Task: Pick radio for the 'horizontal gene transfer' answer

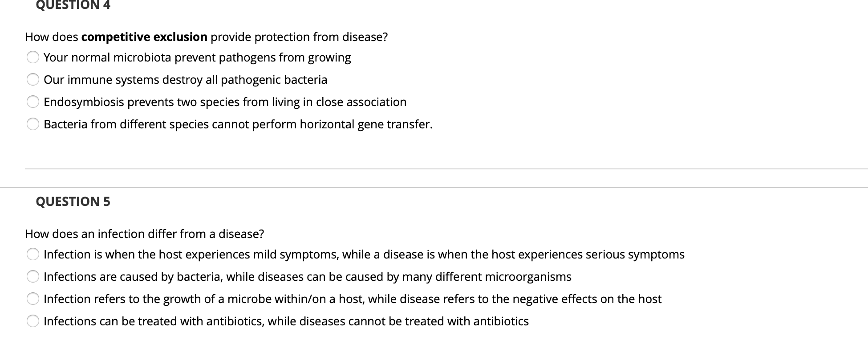Action: (33, 124)
